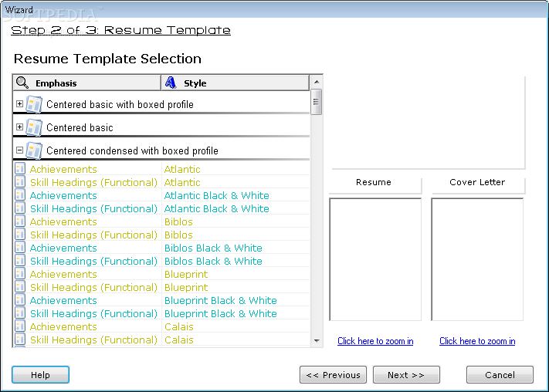Select icon of Skill Headings Blueprint Black & White row
This screenshot has height=392, width=549.
[x=20, y=313]
